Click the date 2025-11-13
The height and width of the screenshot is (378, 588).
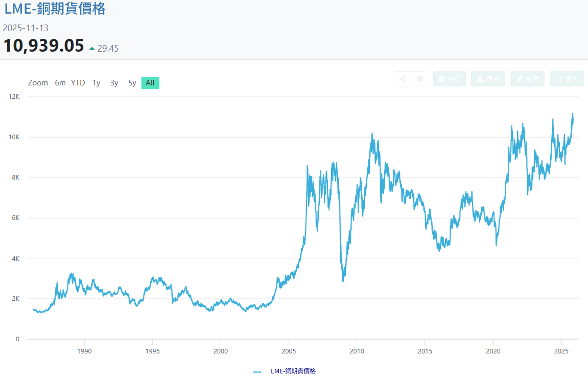pyautogui.click(x=26, y=28)
